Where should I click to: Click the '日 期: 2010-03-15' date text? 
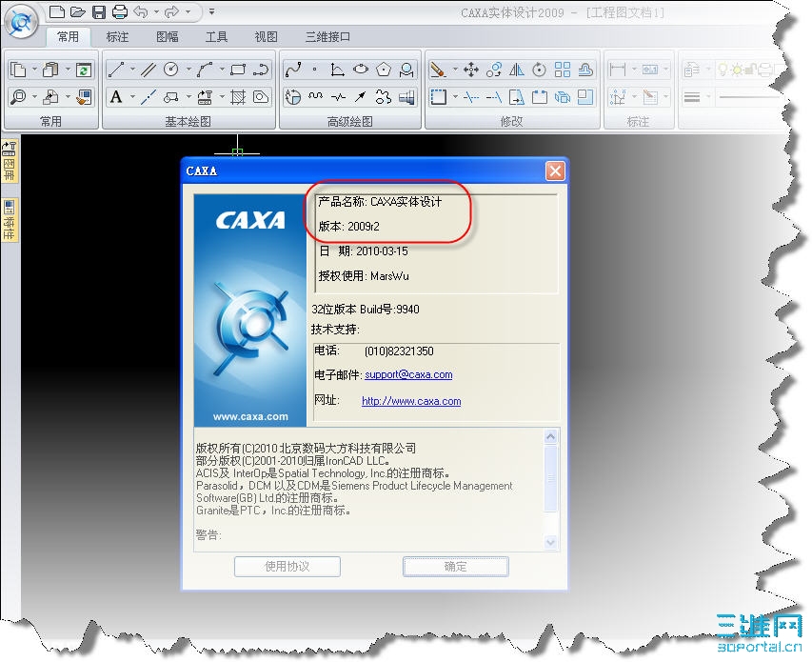pyautogui.click(x=364, y=251)
